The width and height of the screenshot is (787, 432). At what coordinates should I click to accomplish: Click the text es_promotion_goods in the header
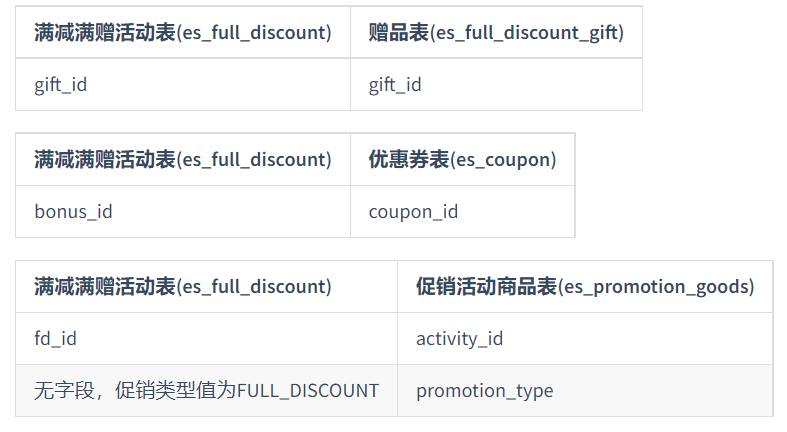[657, 287]
